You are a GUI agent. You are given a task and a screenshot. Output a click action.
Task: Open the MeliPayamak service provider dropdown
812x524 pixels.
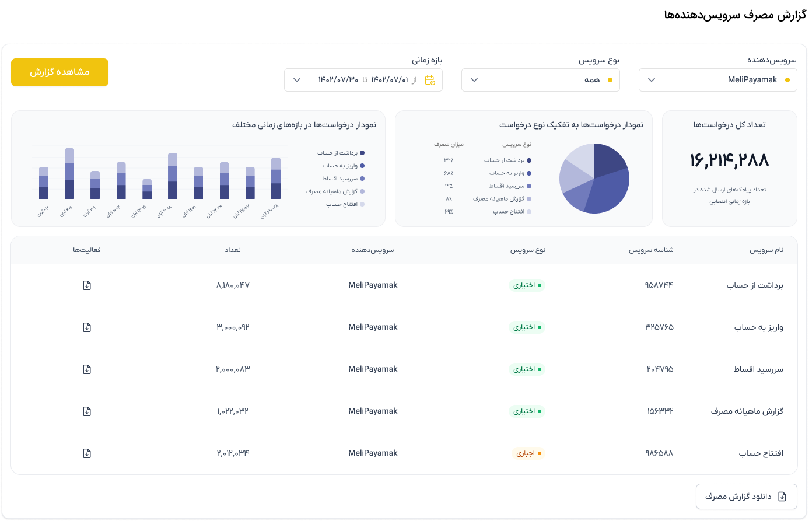click(x=717, y=80)
